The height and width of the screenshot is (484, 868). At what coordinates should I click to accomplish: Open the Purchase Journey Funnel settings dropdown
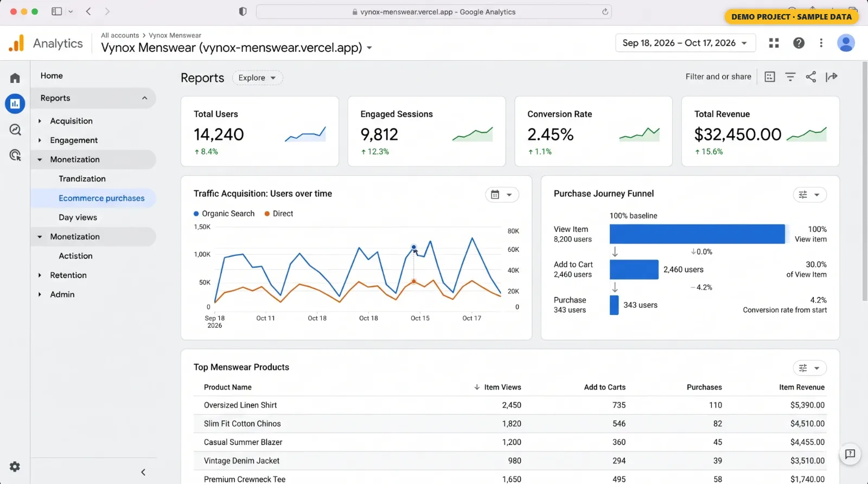click(x=810, y=195)
